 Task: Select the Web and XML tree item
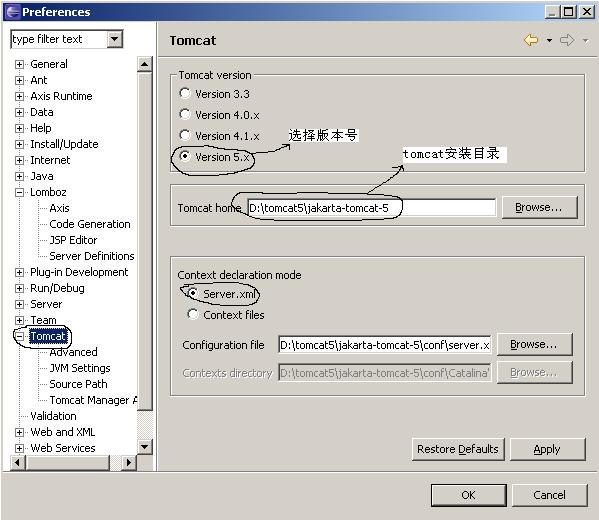coord(63,432)
